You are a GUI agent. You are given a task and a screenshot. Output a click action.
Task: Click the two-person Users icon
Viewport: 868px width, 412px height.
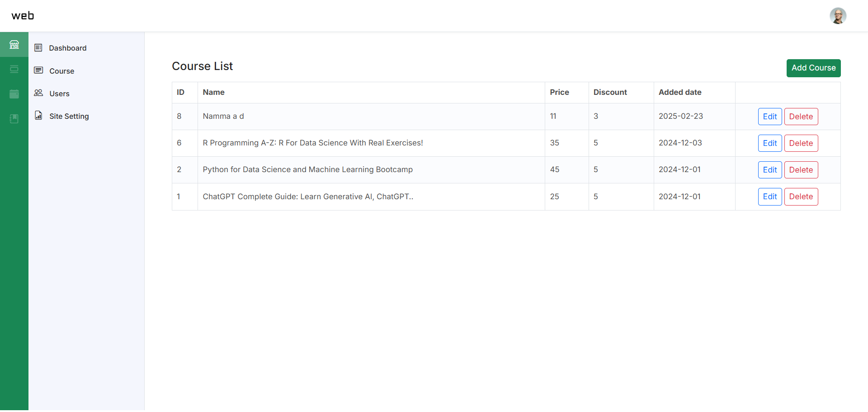pyautogui.click(x=38, y=93)
